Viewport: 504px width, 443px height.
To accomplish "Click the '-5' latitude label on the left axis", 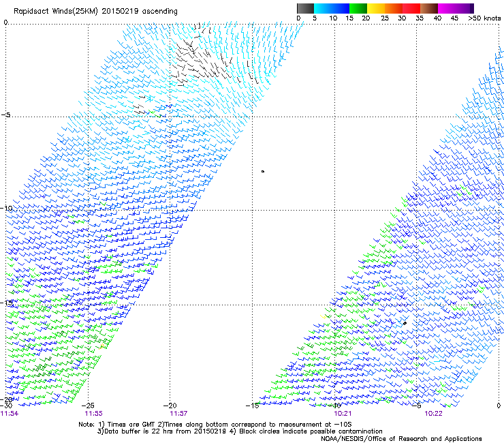I will [5, 115].
